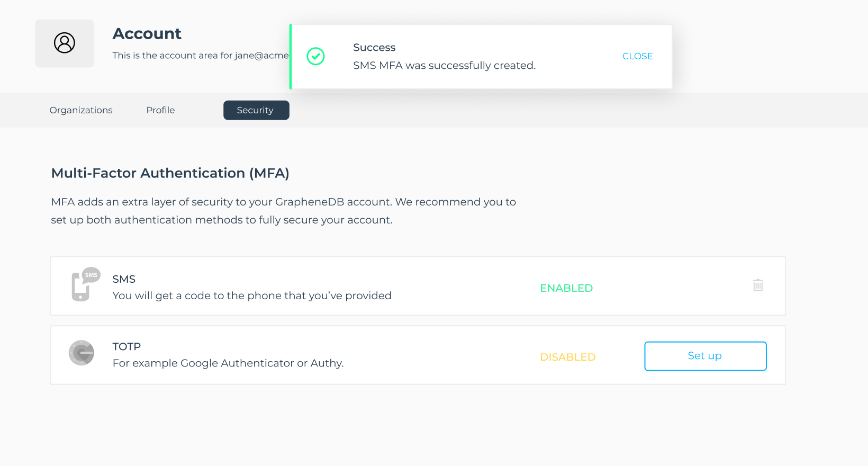Select the Security tab
868x466 pixels.
pos(256,110)
